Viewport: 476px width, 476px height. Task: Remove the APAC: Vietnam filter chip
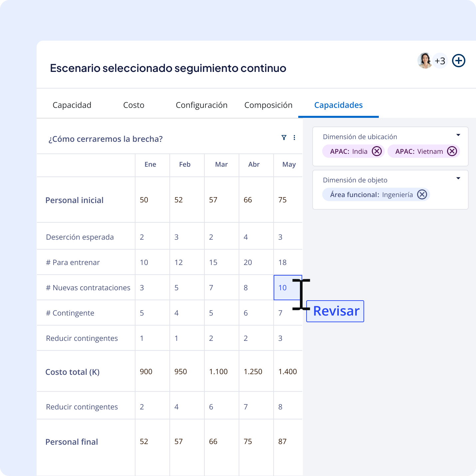(x=452, y=151)
